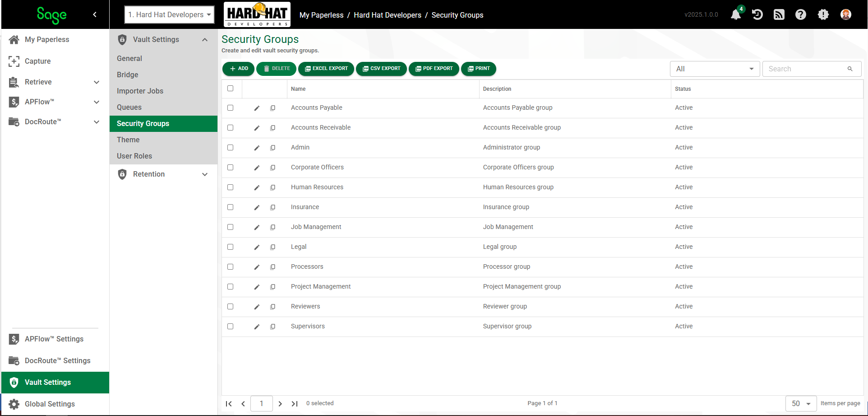Check the Accounts Receivable row checkbox

click(231, 128)
